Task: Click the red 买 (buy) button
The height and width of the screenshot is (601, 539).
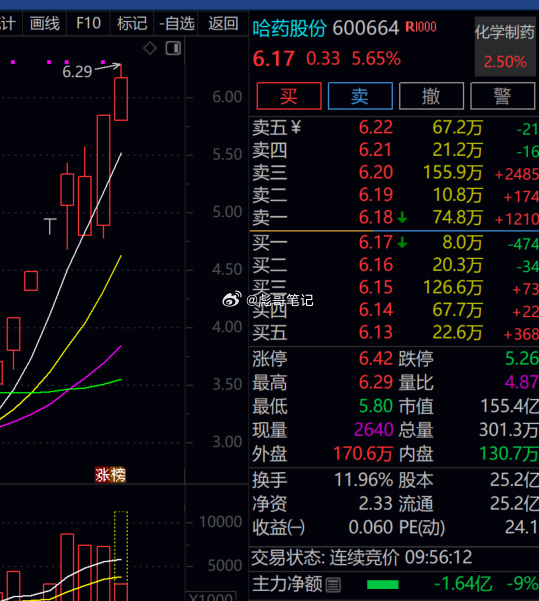Action: [289, 96]
